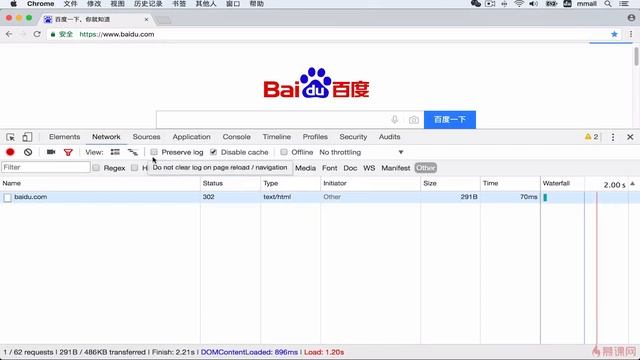This screenshot has width=640, height=360.
Task: Open the Audits tab
Action: click(389, 137)
